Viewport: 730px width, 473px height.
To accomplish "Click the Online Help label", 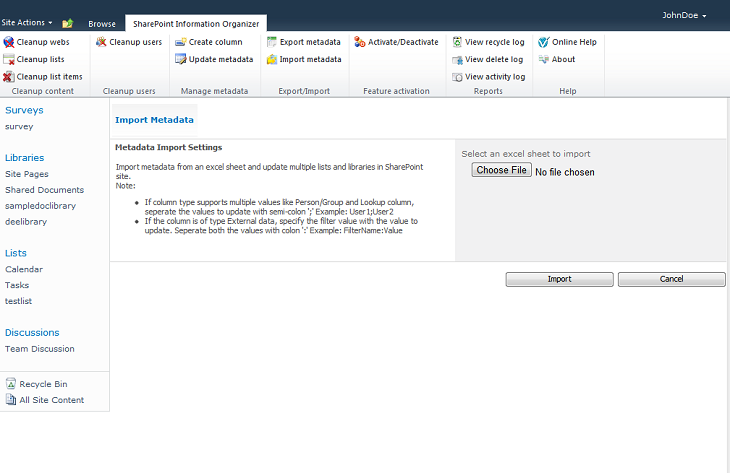I will [x=574, y=42].
